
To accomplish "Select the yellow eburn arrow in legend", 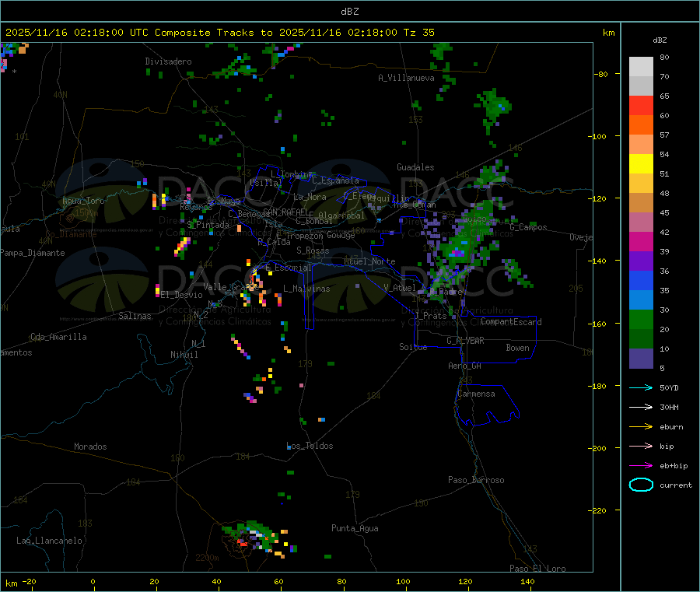I will coord(641,427).
